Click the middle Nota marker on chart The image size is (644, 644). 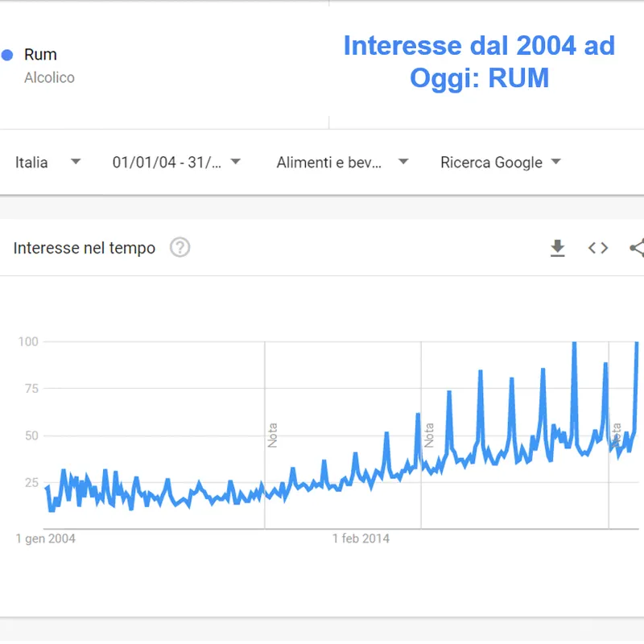tap(429, 436)
